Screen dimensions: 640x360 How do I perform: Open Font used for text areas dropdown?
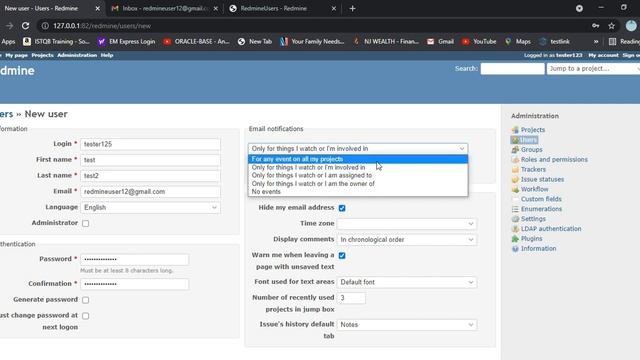pos(407,282)
